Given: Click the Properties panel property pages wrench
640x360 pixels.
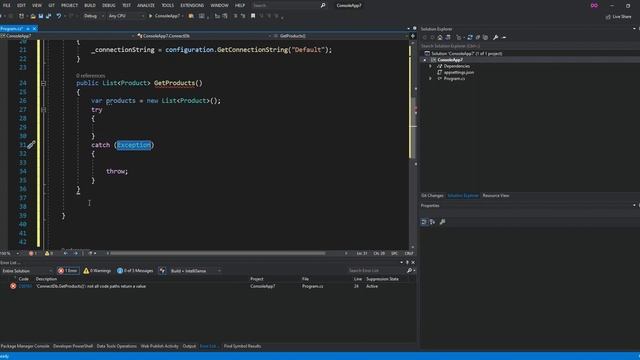Looking at the screenshot, I should [442, 222].
